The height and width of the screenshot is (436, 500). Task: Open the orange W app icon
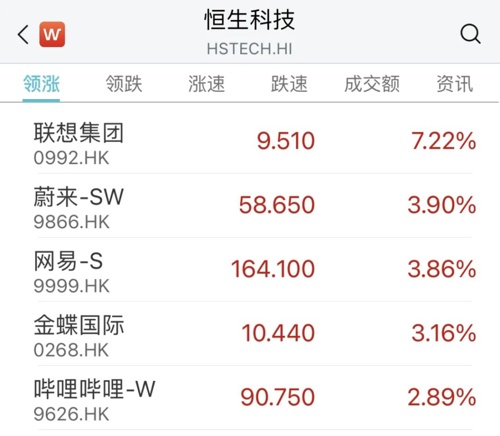(x=52, y=34)
